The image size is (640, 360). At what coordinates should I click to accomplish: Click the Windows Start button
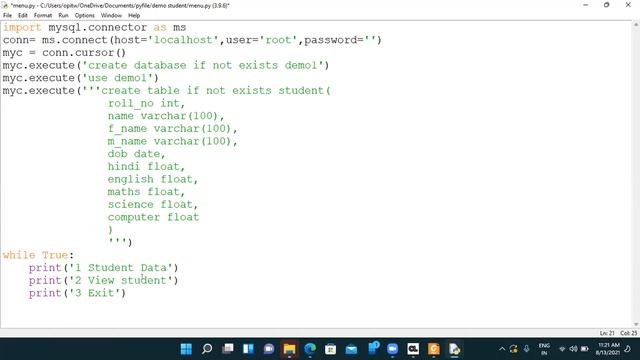[186, 349]
